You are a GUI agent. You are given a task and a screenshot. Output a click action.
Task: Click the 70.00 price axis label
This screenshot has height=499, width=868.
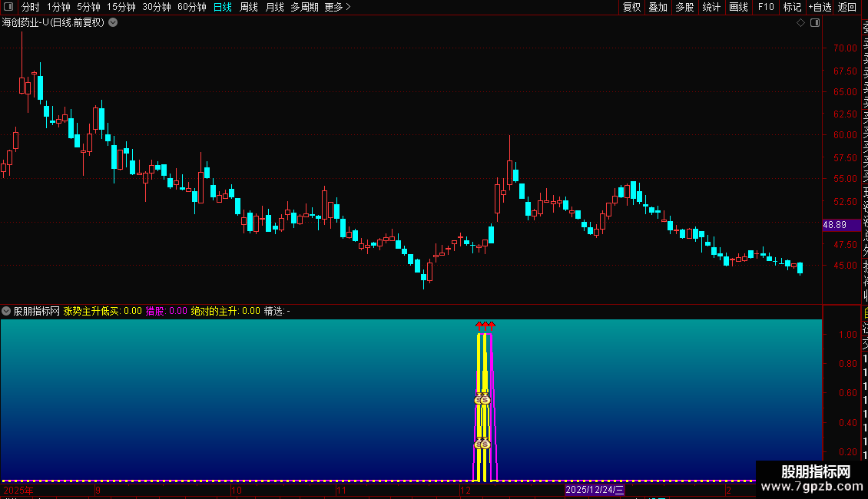(845, 48)
